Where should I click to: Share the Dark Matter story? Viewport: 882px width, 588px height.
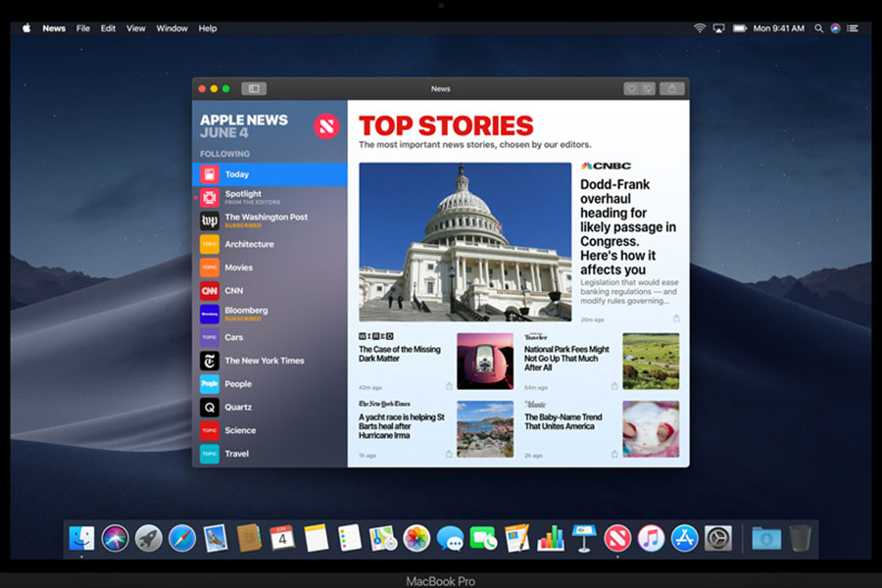[449, 386]
